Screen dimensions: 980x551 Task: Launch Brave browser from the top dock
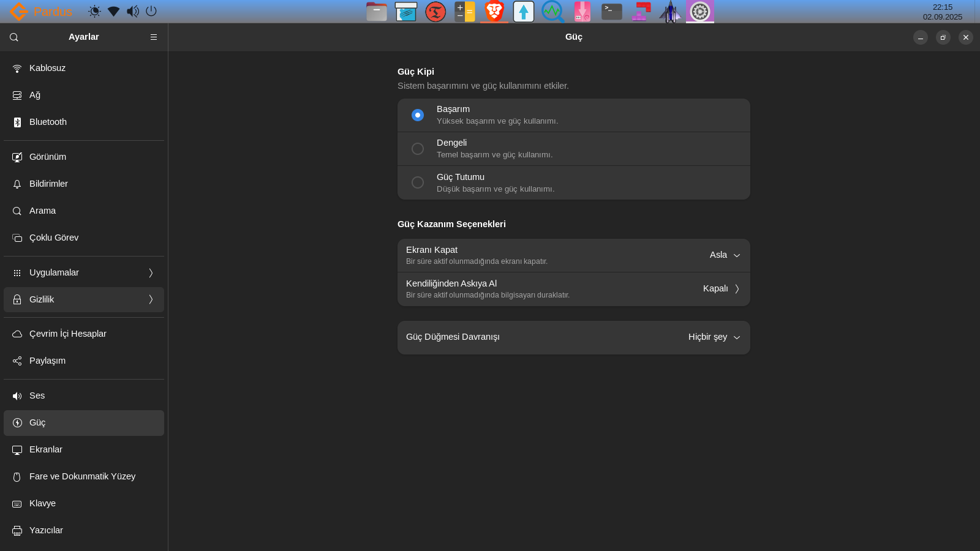(x=494, y=12)
